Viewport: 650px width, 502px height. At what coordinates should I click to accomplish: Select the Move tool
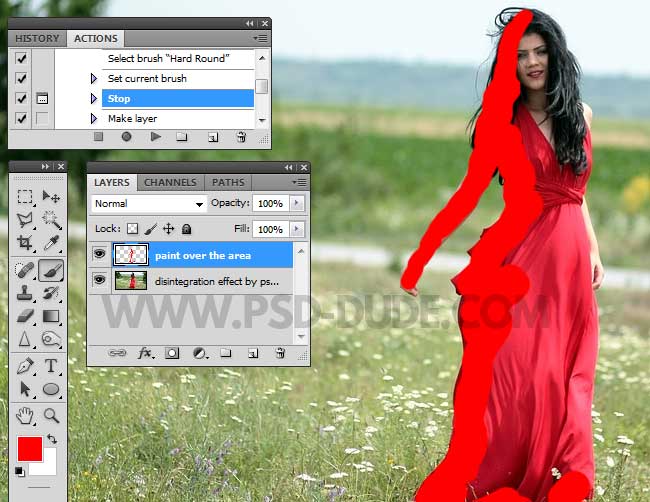point(51,196)
